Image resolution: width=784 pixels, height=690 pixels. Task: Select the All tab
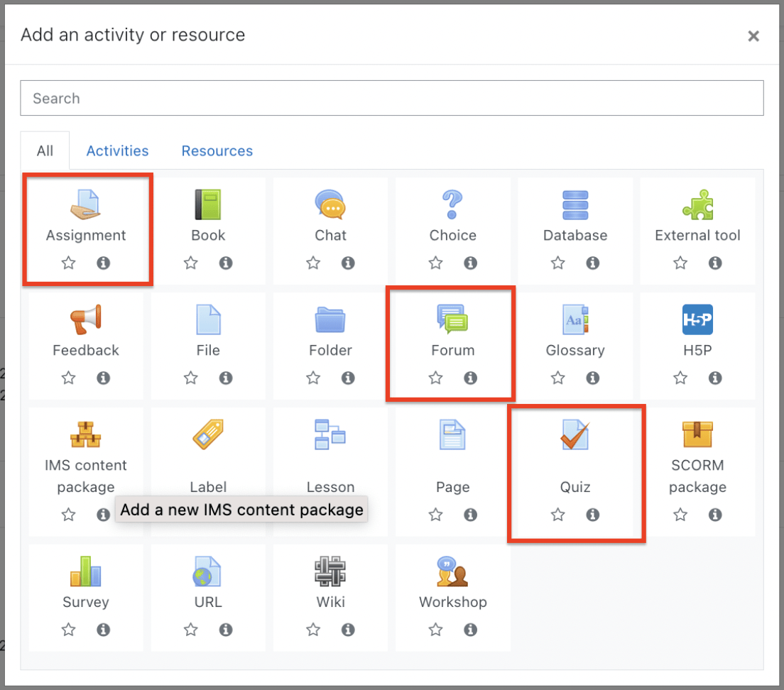pos(45,150)
